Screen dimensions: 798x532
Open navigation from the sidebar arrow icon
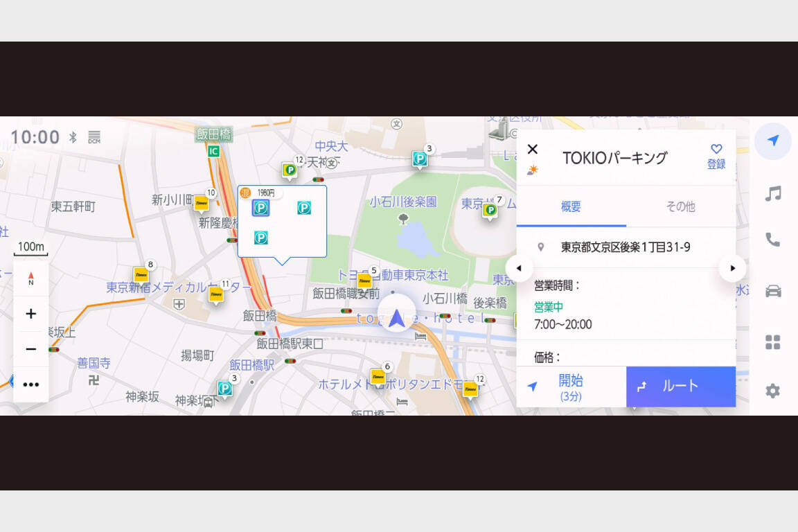point(773,141)
